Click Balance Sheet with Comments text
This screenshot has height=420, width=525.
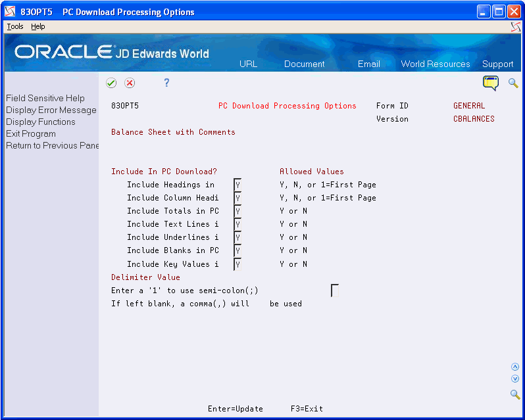[173, 132]
